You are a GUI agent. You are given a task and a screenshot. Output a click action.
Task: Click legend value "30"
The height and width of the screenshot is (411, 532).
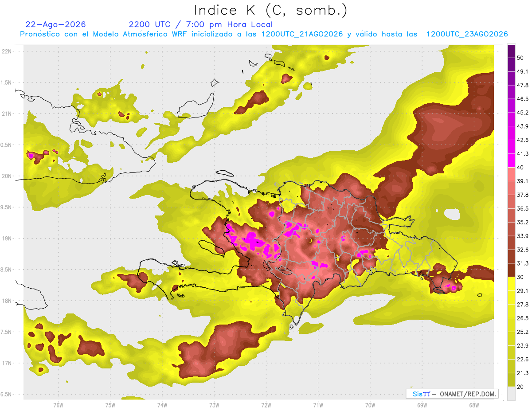click(x=520, y=277)
